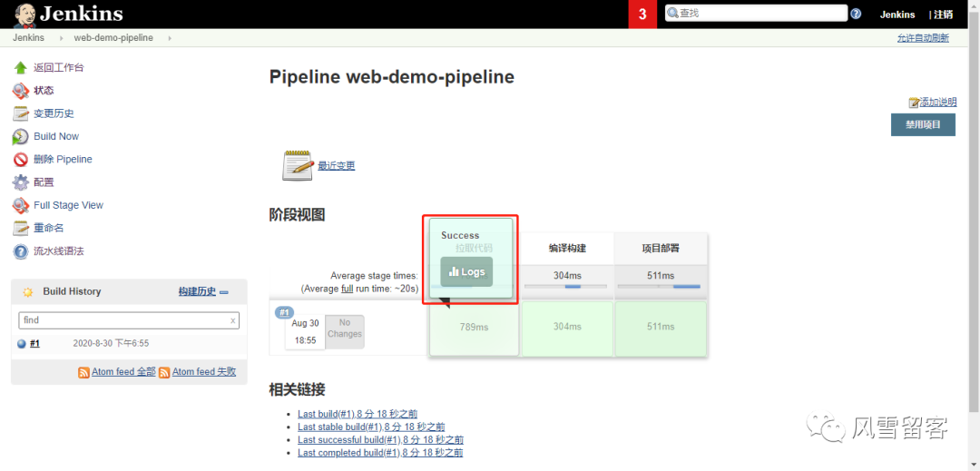Screen dimensions: 980x471
Task: Open the search help question-mark icon
Action: pos(856,14)
